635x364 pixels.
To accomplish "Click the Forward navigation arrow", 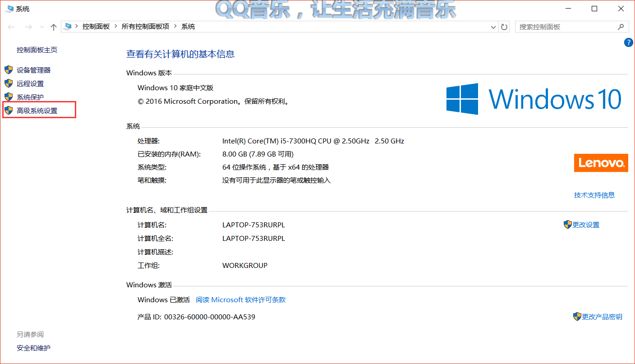I will (28, 27).
